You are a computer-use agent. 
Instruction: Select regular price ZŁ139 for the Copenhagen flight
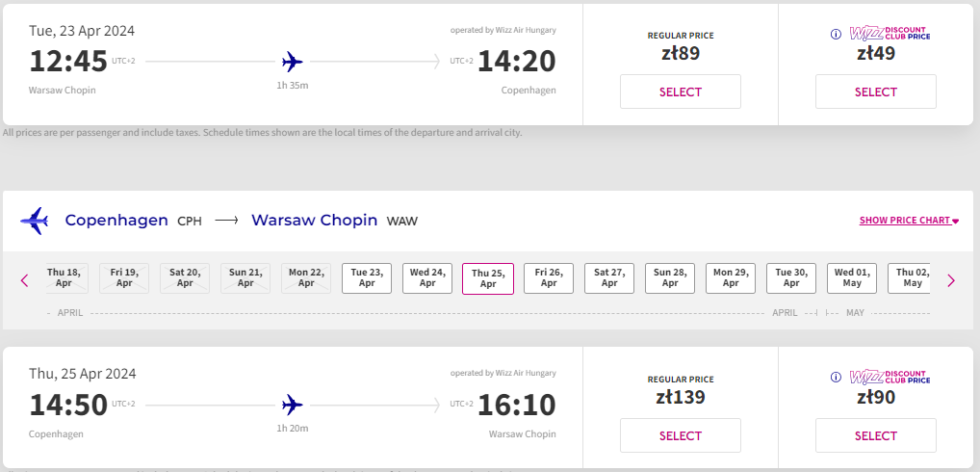[681, 435]
